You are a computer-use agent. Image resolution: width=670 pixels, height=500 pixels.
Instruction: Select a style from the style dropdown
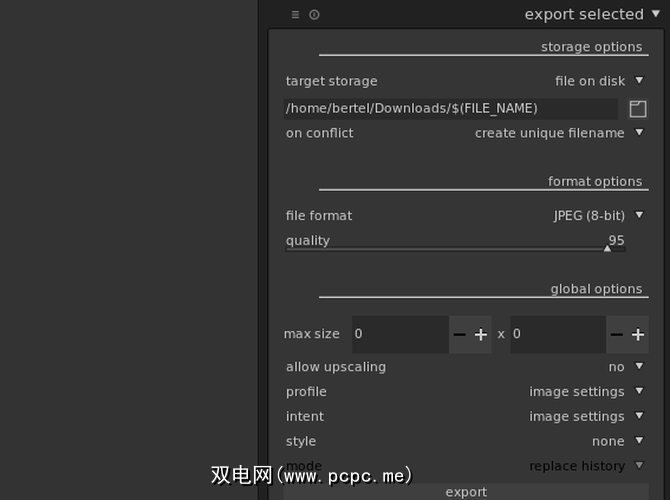point(617,441)
